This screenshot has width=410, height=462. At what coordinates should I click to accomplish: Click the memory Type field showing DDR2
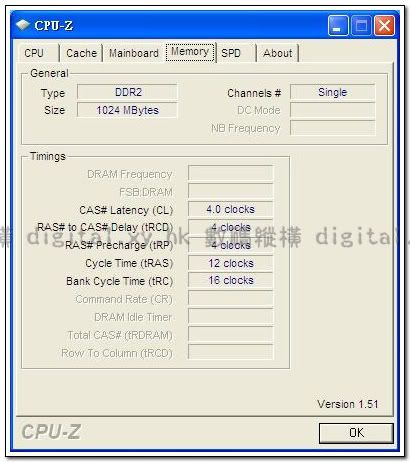tap(127, 92)
